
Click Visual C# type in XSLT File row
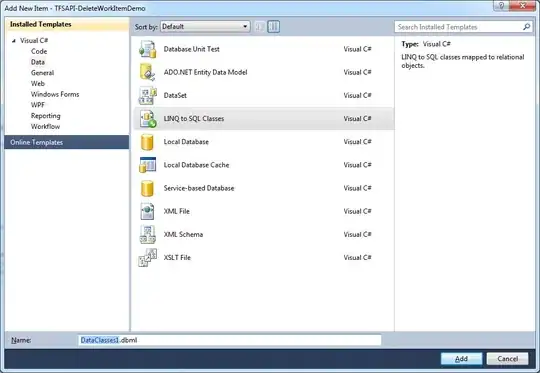coord(357,258)
